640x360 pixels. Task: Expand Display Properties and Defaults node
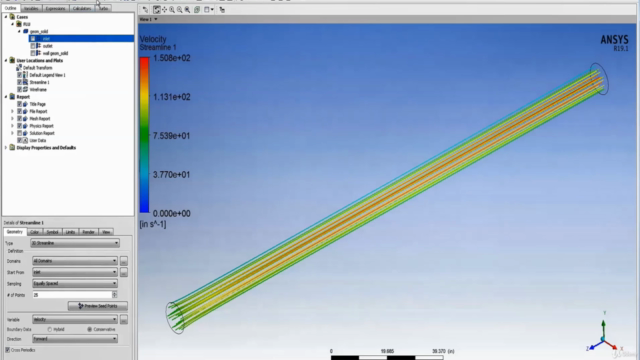tap(6, 148)
